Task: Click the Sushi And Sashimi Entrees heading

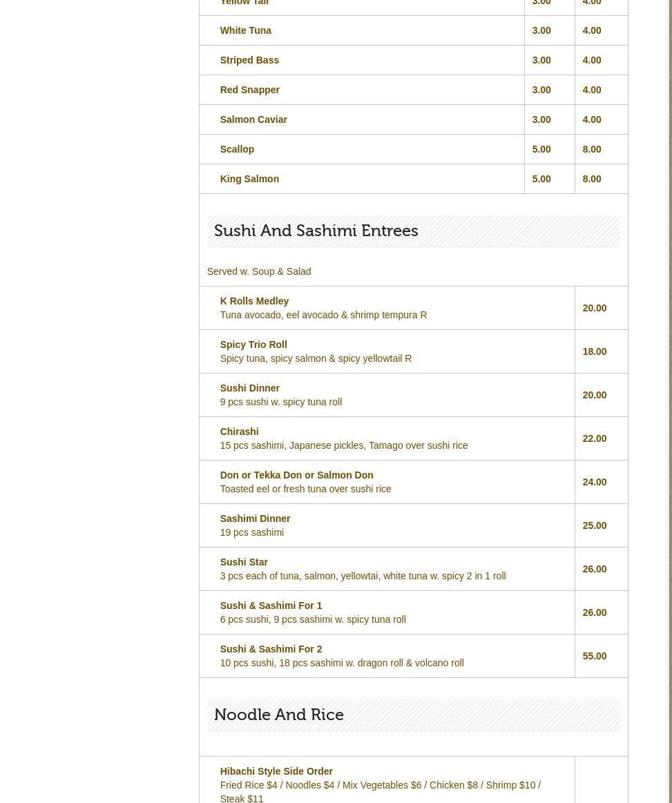Action: click(x=316, y=231)
